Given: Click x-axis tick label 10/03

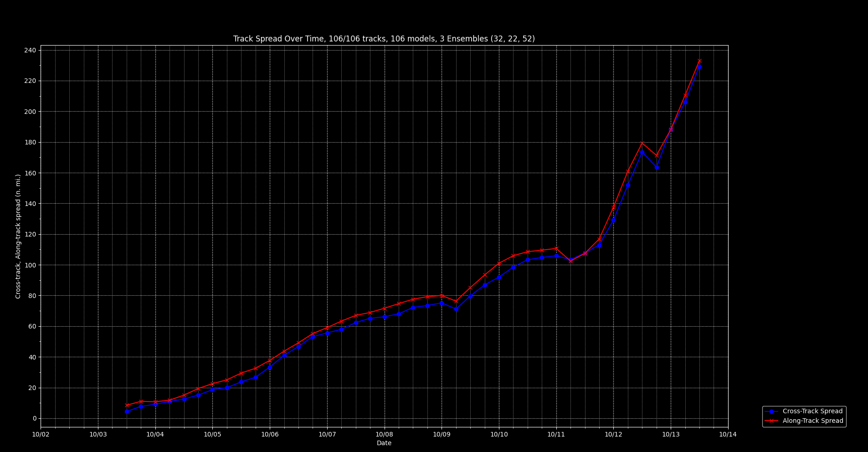Looking at the screenshot, I should [98, 435].
